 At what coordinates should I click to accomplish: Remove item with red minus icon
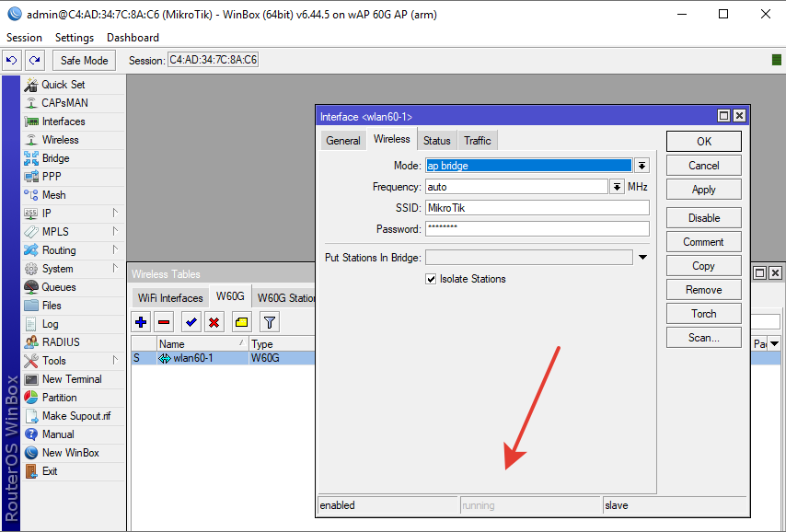(x=164, y=322)
